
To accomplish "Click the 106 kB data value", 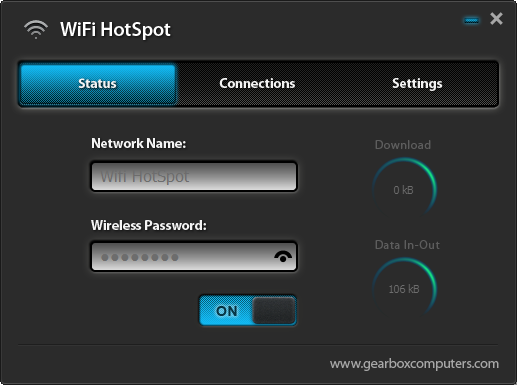I will point(404,289).
